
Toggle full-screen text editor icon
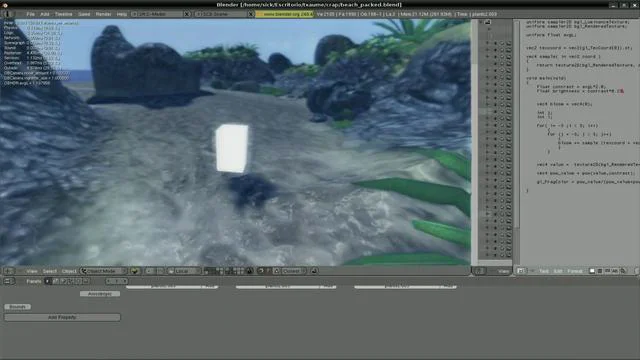click(x=592, y=271)
